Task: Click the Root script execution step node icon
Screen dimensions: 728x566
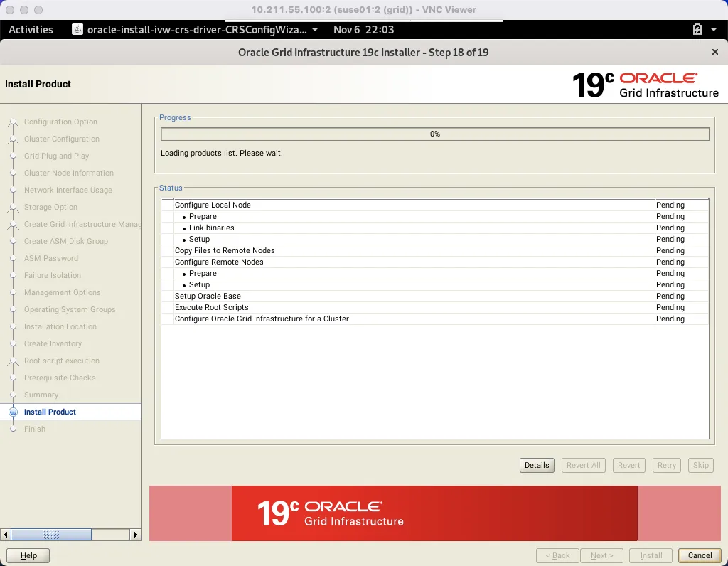Action: (12, 361)
